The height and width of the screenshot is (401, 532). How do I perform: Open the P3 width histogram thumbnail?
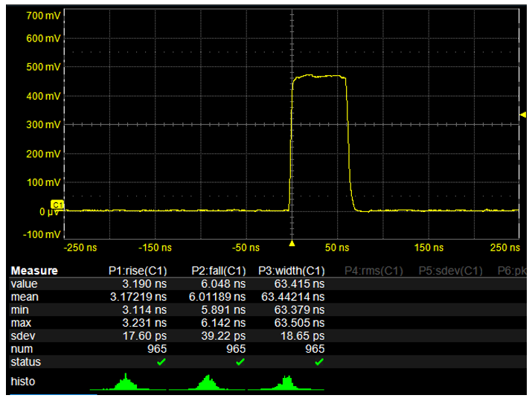pos(286,382)
